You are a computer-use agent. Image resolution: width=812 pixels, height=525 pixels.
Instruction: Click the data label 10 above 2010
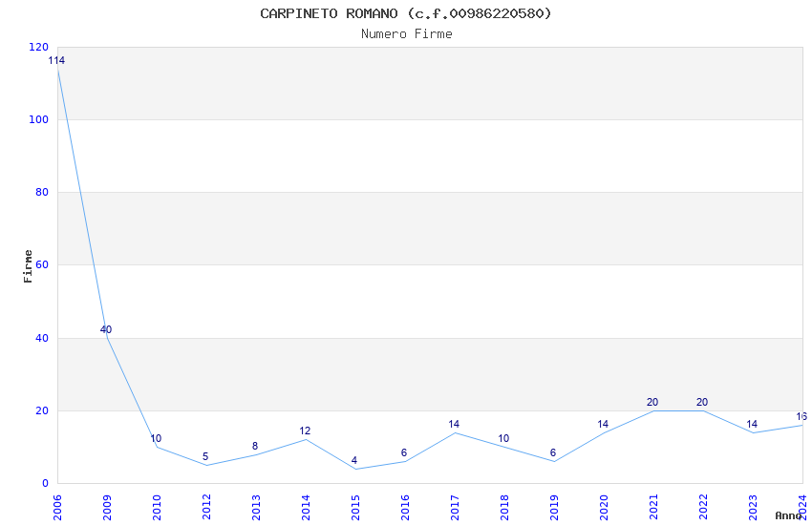pos(156,439)
